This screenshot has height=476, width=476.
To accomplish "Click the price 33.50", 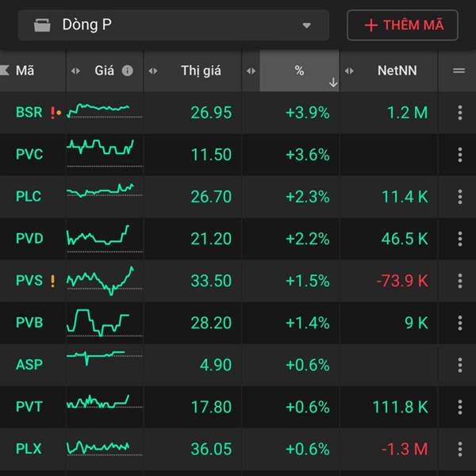I will click(211, 281).
